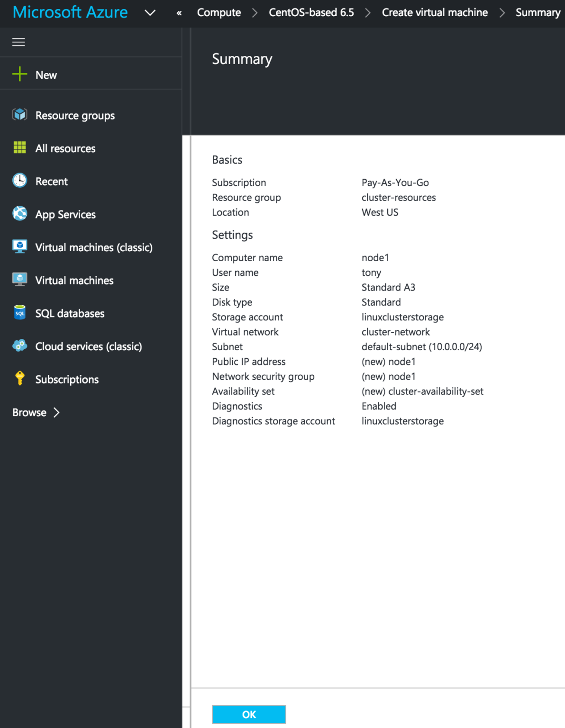
Task: Open the hamburger menu
Action: [18, 42]
